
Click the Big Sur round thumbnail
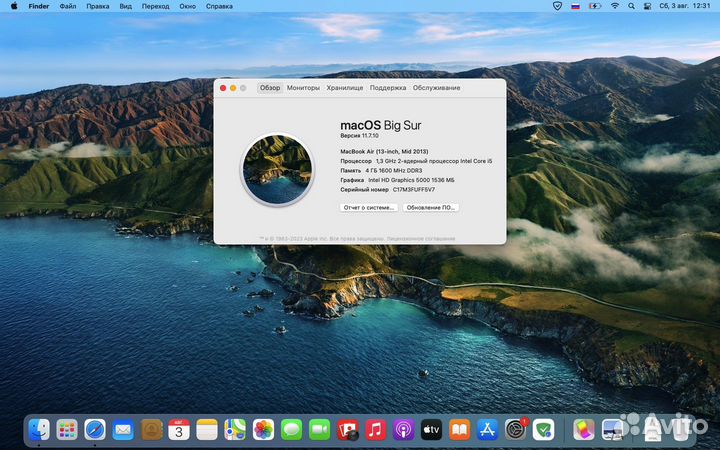(277, 169)
